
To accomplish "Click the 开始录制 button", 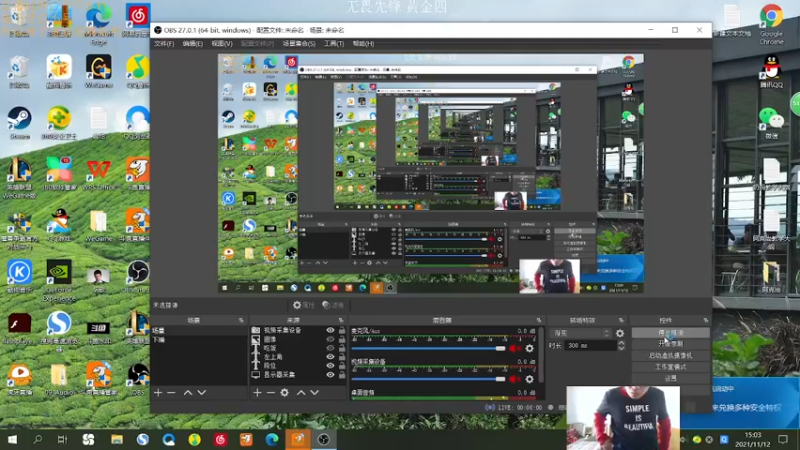I will coord(670,344).
